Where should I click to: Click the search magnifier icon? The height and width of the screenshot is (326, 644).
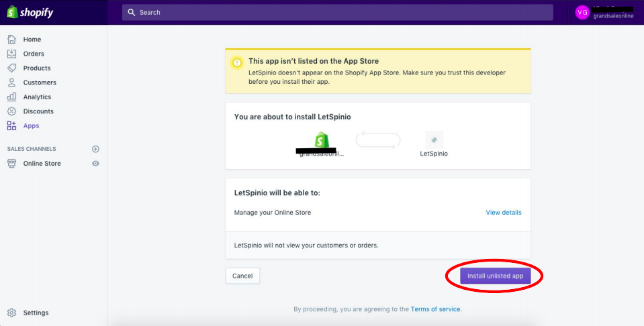[x=132, y=12]
